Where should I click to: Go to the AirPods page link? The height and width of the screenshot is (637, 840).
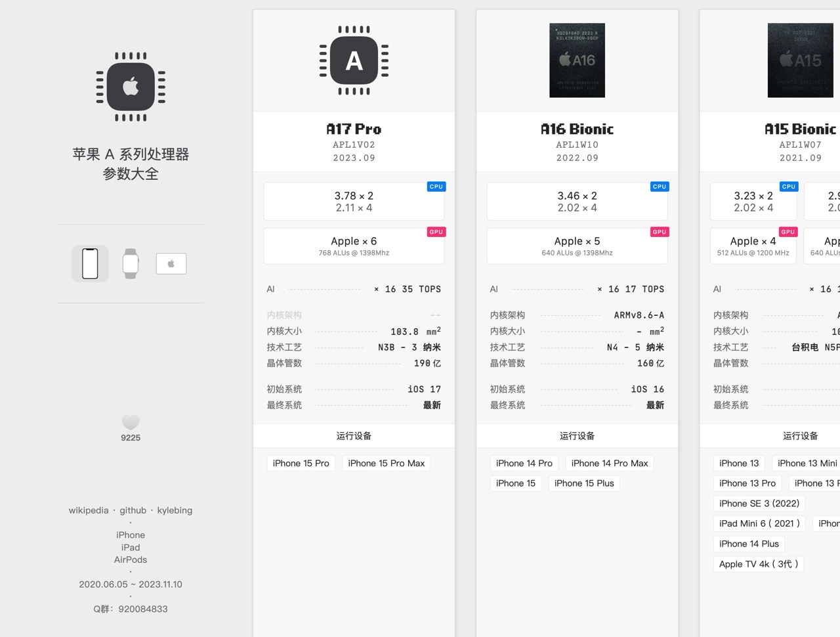(x=131, y=560)
